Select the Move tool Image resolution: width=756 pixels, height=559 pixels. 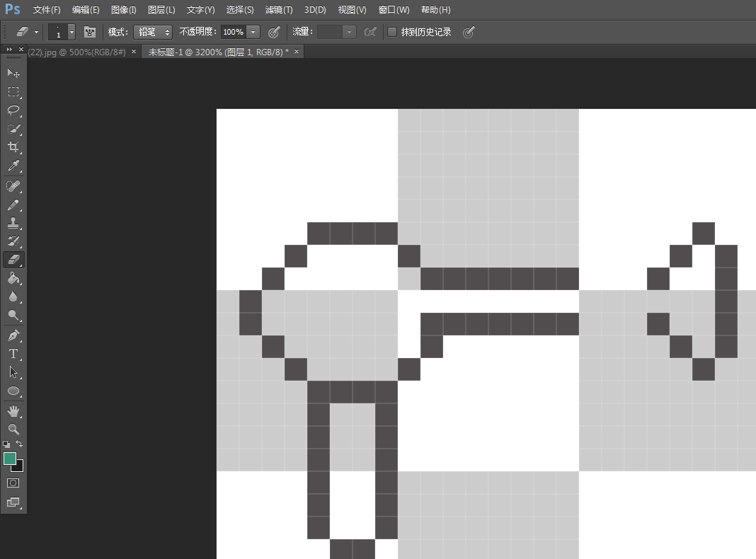[x=13, y=73]
